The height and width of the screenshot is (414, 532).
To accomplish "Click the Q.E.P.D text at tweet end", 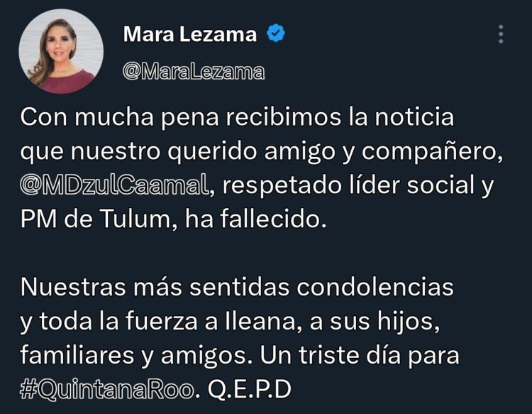I will [x=250, y=389].
